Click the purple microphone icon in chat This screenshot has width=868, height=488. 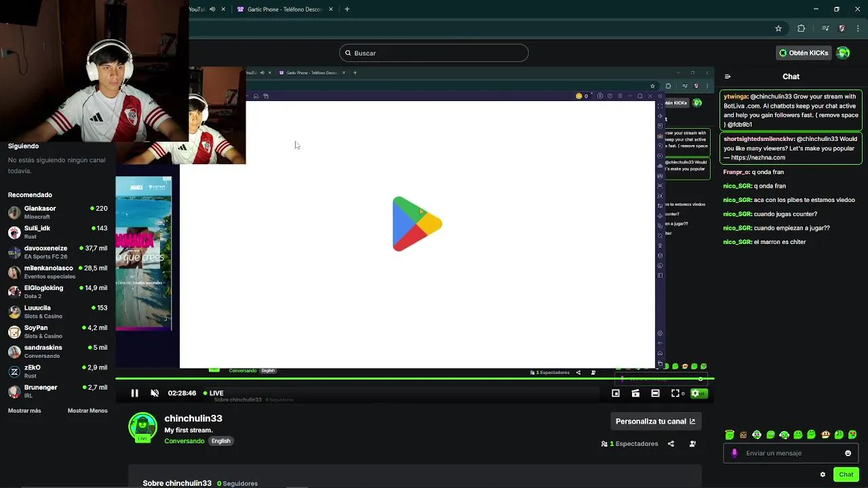(734, 453)
